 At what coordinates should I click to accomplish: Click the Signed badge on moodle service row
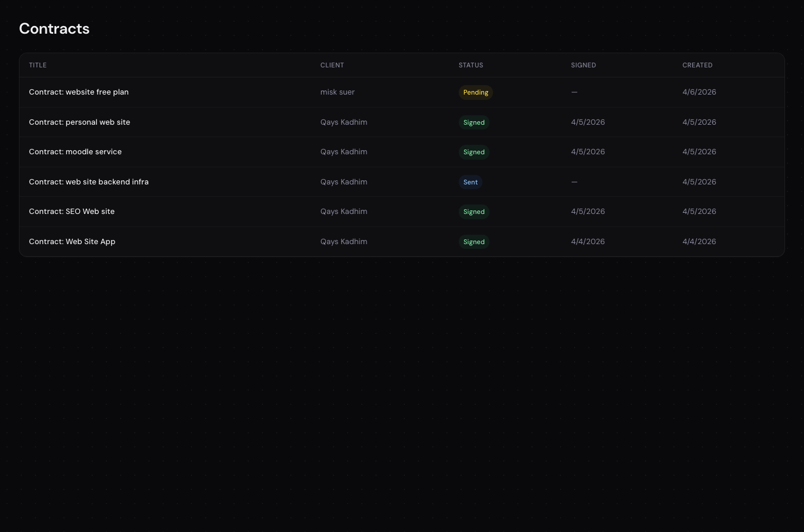click(474, 152)
